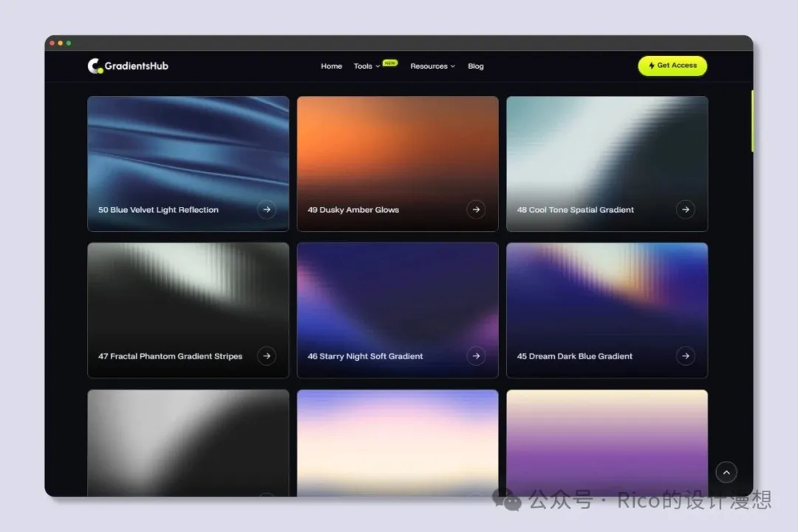Click the Get Access button

tap(672, 66)
